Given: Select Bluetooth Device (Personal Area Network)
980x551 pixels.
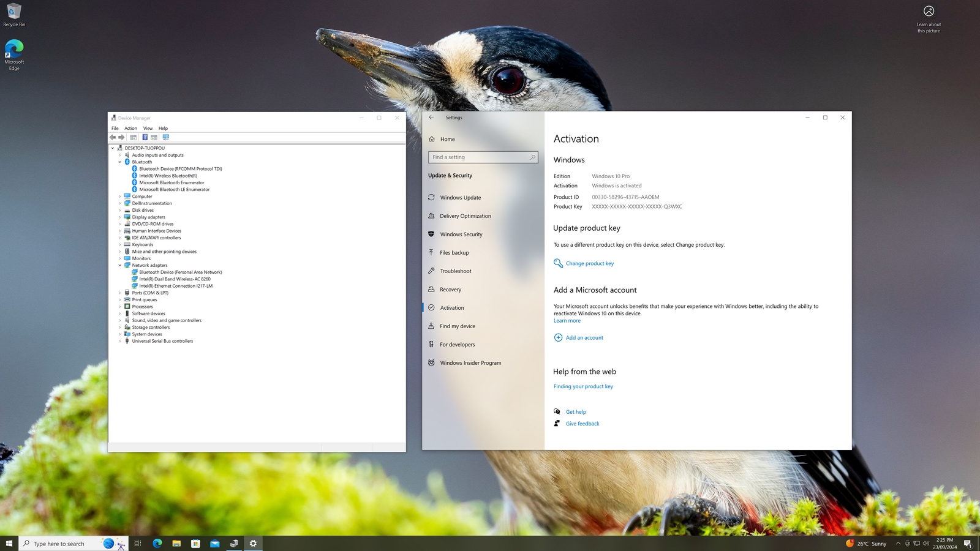Looking at the screenshot, I should [x=180, y=272].
